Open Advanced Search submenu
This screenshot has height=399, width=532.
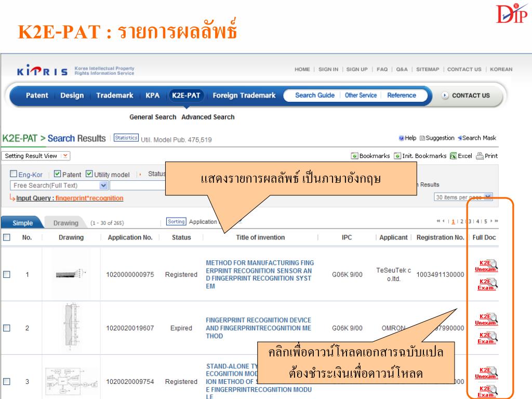point(208,117)
